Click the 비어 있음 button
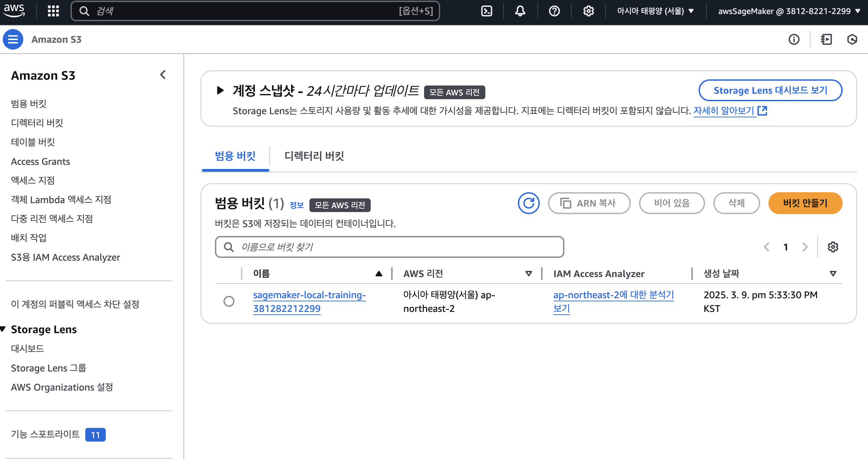Image resolution: width=868 pixels, height=459 pixels. [672, 203]
